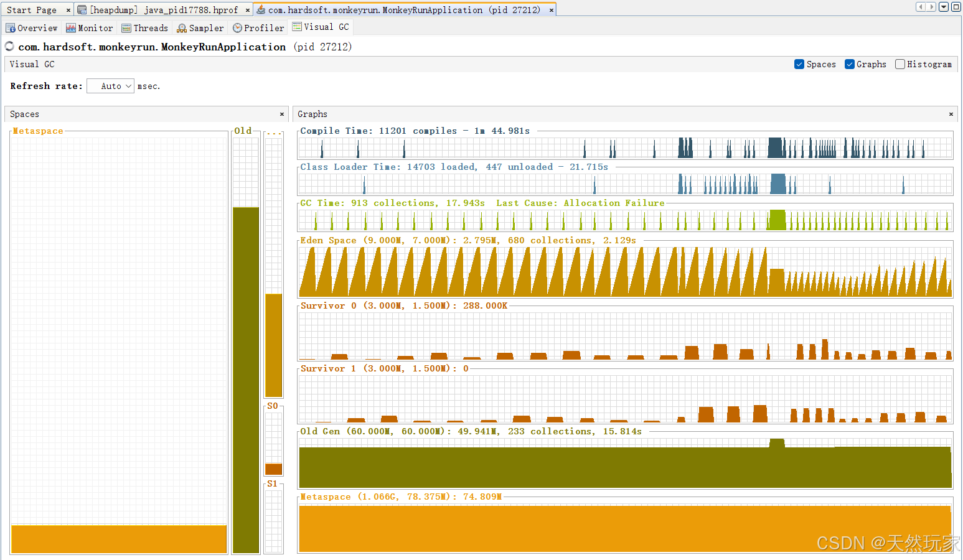Open the Sampler sub-tab
963x560 pixels.
tap(200, 28)
